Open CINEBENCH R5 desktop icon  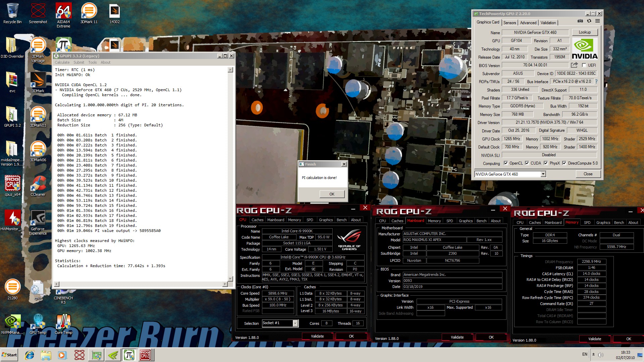coord(63,297)
